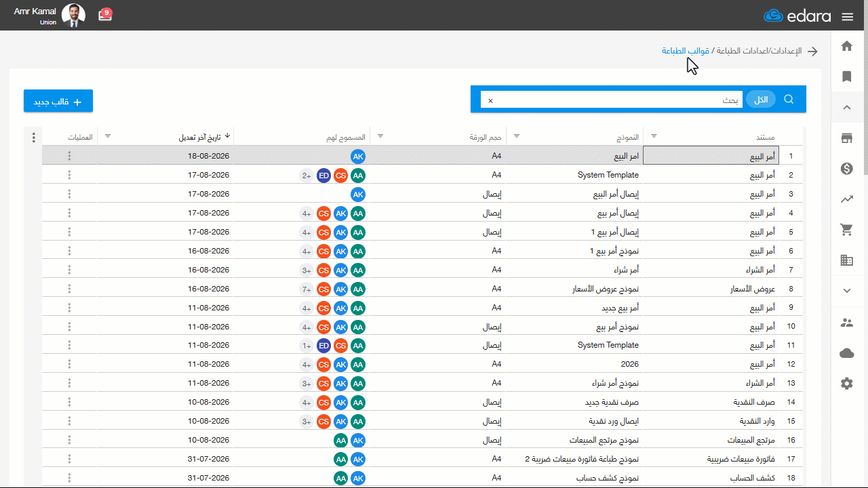Click the edara logo

point(797,16)
